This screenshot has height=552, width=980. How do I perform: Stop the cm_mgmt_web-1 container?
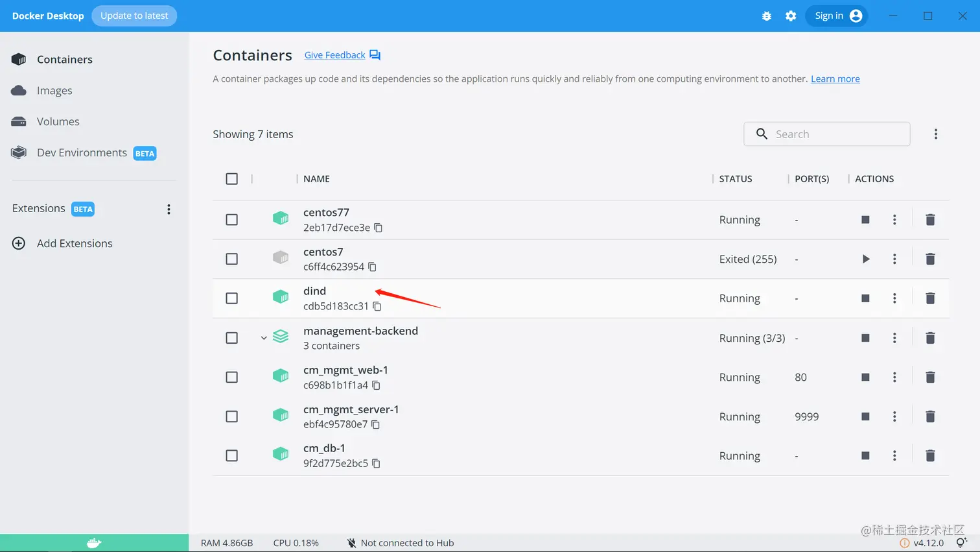(x=865, y=378)
